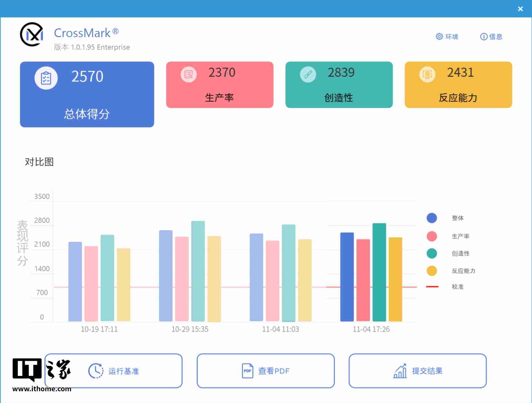532x403 pixels.
Task: Click the chart icon in the 提交结果 button
Action: (x=400, y=371)
